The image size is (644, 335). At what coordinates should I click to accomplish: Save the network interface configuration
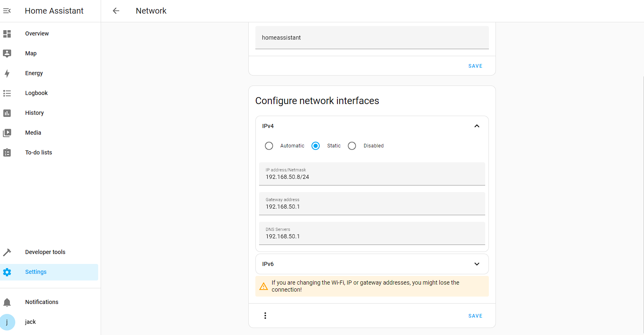point(475,316)
